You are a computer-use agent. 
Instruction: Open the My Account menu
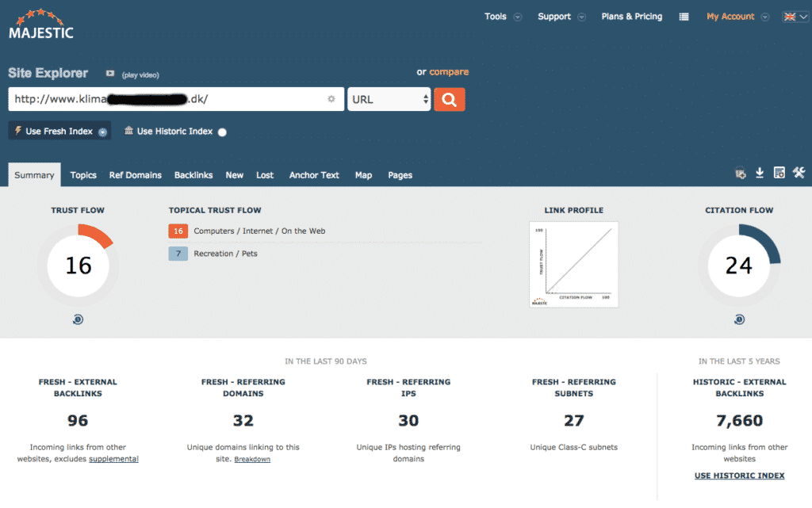tap(730, 17)
